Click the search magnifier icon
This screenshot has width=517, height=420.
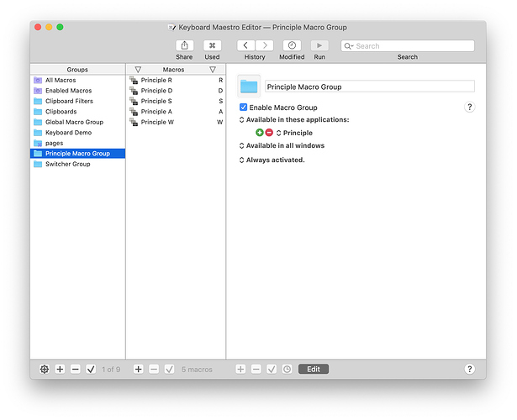[348, 46]
